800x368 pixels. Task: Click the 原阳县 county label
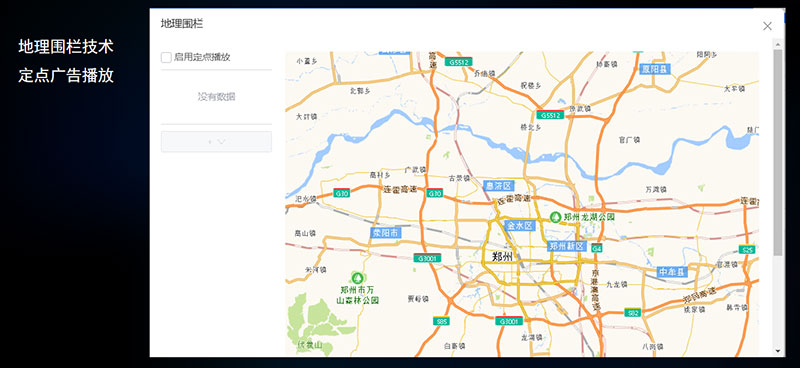point(655,68)
